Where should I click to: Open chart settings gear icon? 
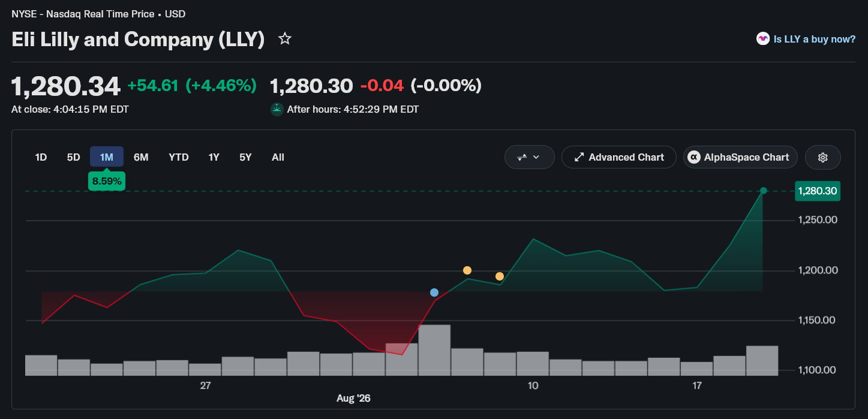823,158
